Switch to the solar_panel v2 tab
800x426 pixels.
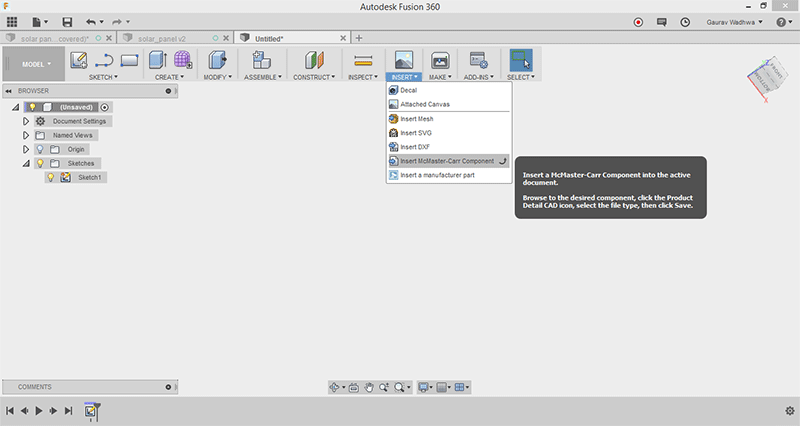162,38
